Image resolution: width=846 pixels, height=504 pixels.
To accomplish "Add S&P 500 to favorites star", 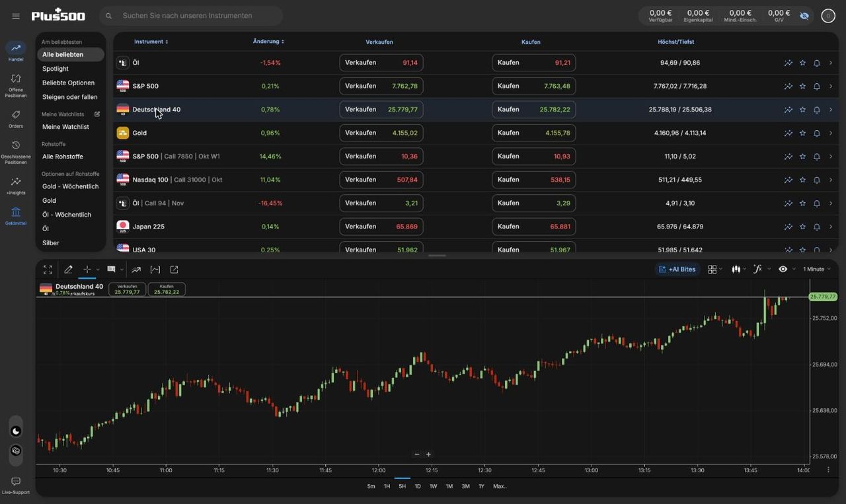I will click(802, 86).
